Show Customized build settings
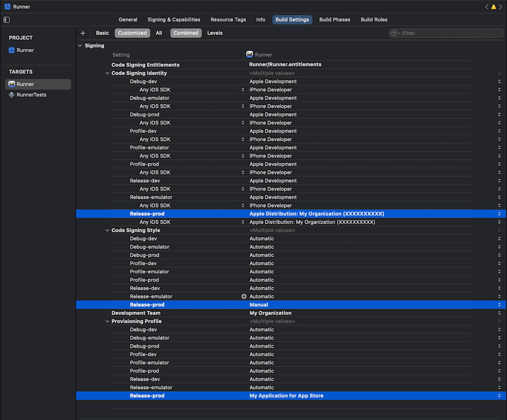The image size is (507, 420). point(132,33)
